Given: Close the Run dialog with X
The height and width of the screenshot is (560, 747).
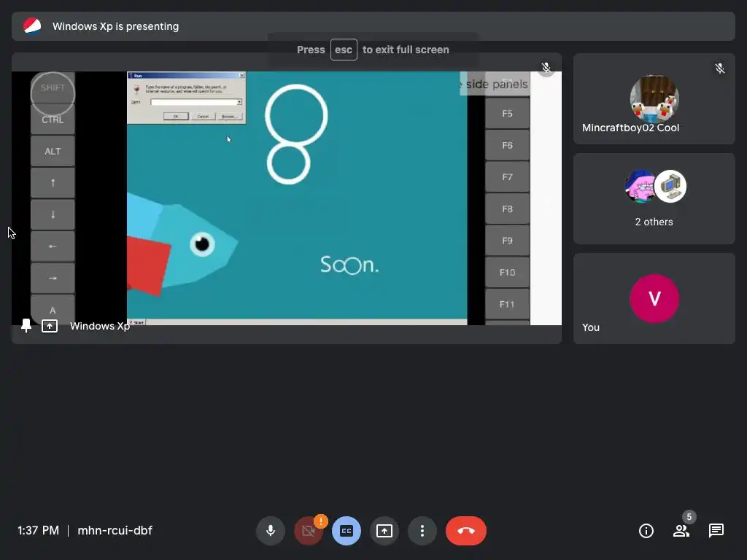Looking at the screenshot, I should [241, 75].
